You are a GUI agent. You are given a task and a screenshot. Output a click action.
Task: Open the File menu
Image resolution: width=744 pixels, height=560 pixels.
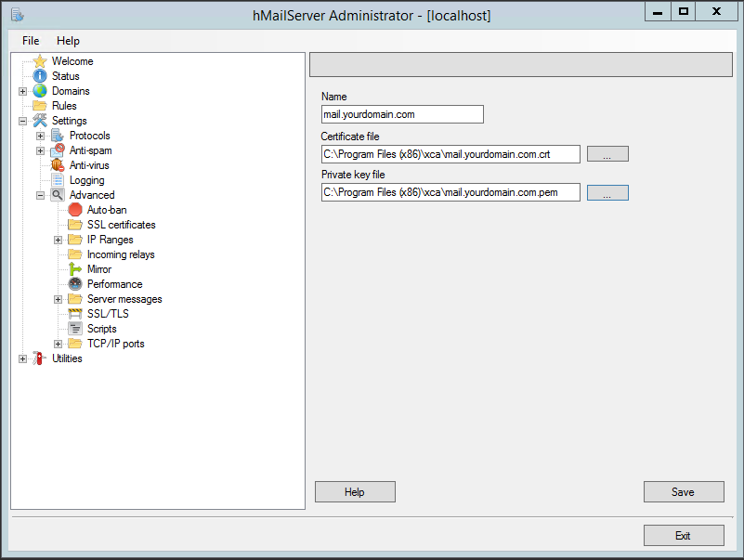(x=31, y=41)
